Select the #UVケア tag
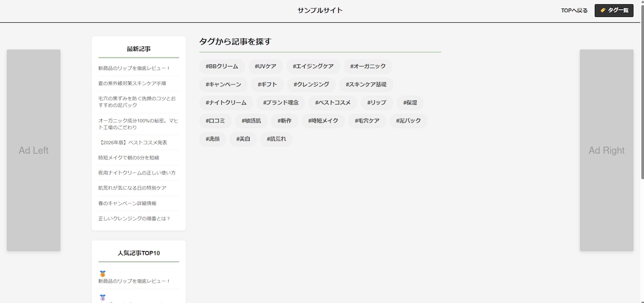644x303 pixels. (x=266, y=67)
